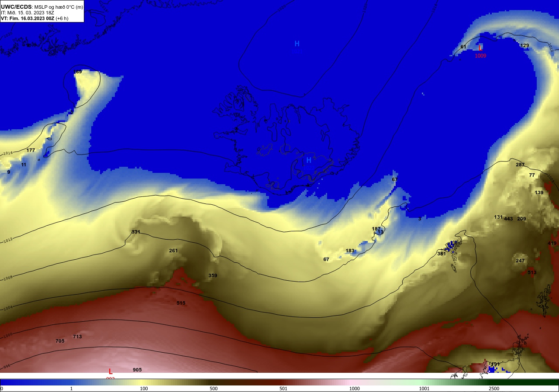
Task: Click the value 131 on the map
Action: tap(498, 217)
